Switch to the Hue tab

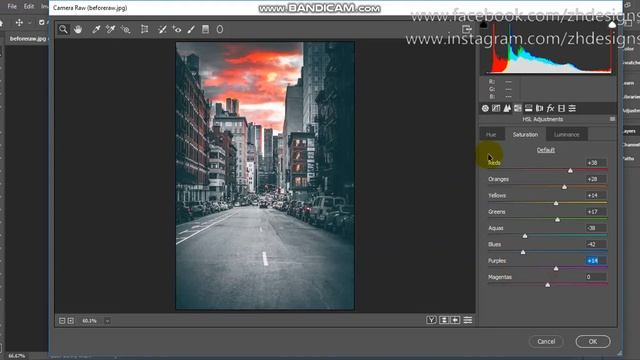click(491, 134)
